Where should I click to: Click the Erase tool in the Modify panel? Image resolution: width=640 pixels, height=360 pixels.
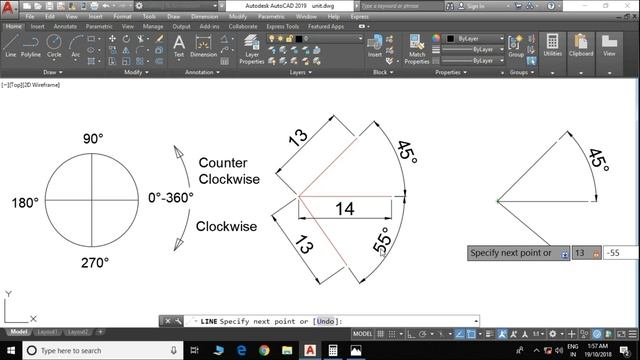tap(159, 39)
